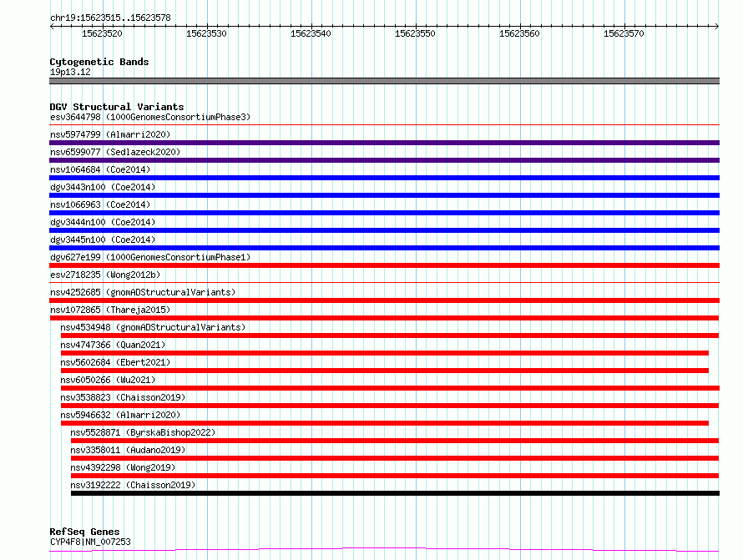Screen dimensions: 743x560
Task: Click the nsv6050266 (Wu2021) label
Action: click(x=108, y=380)
